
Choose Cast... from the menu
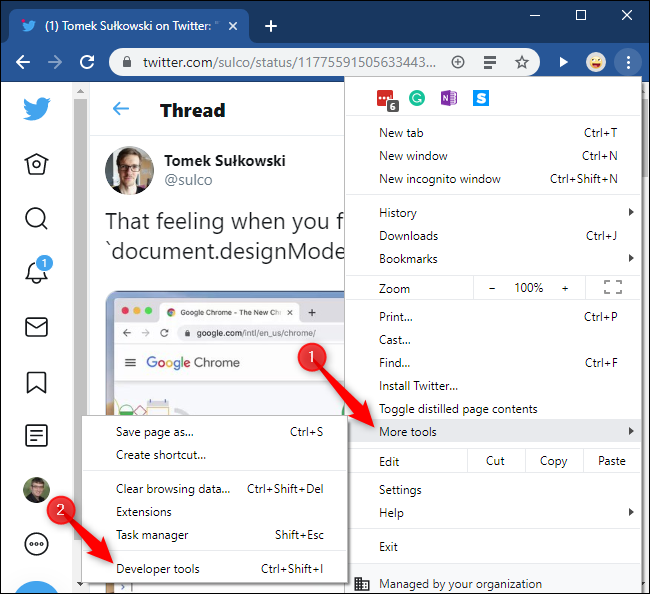(493, 340)
